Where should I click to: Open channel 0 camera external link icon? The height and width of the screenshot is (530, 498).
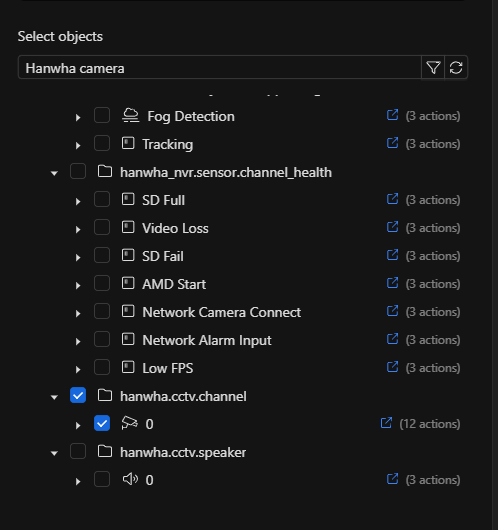tap(386, 423)
